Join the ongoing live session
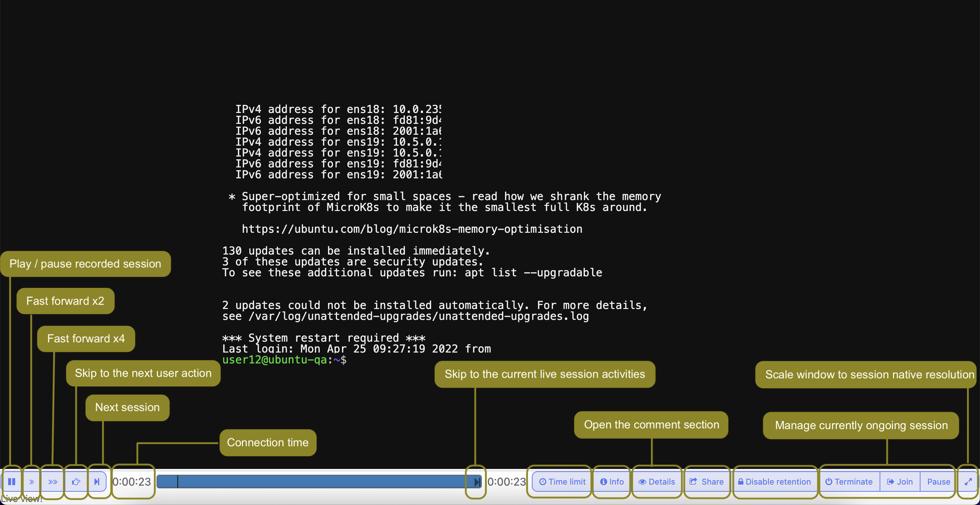 (900, 482)
